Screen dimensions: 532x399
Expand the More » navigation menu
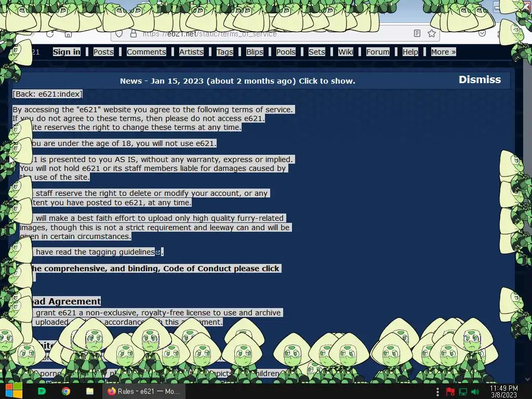443,52
